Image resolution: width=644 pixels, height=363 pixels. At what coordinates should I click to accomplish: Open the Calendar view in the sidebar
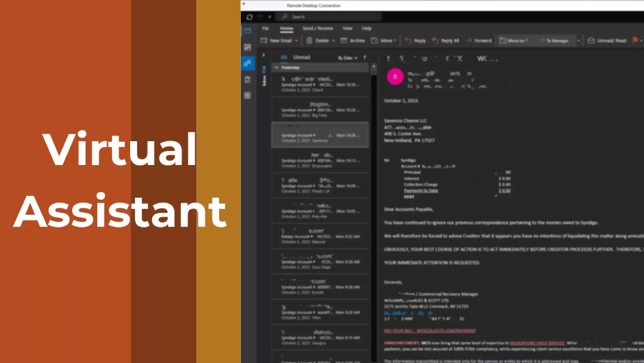pos(247,47)
